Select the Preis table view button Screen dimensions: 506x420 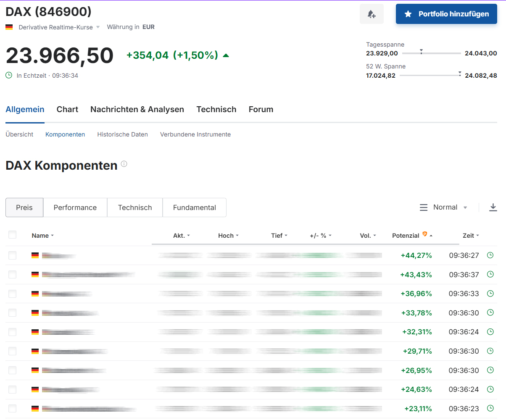24,207
